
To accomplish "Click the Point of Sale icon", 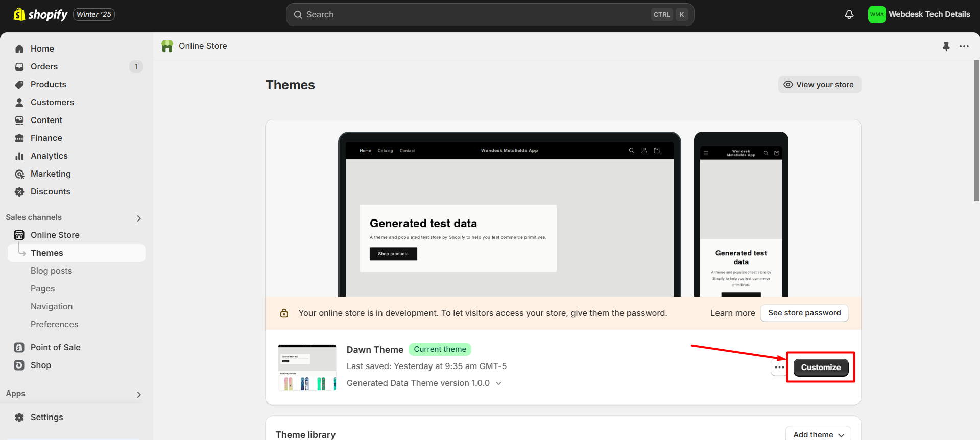I will 19,347.
